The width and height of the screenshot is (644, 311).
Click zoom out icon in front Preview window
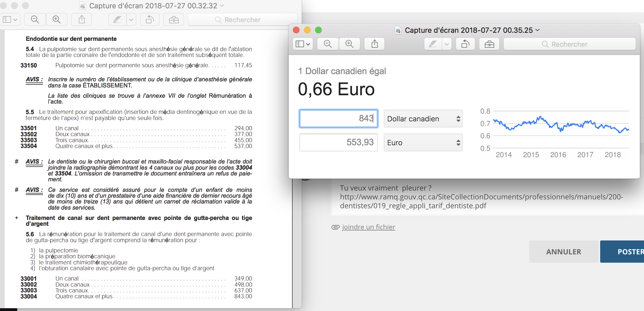(x=328, y=44)
